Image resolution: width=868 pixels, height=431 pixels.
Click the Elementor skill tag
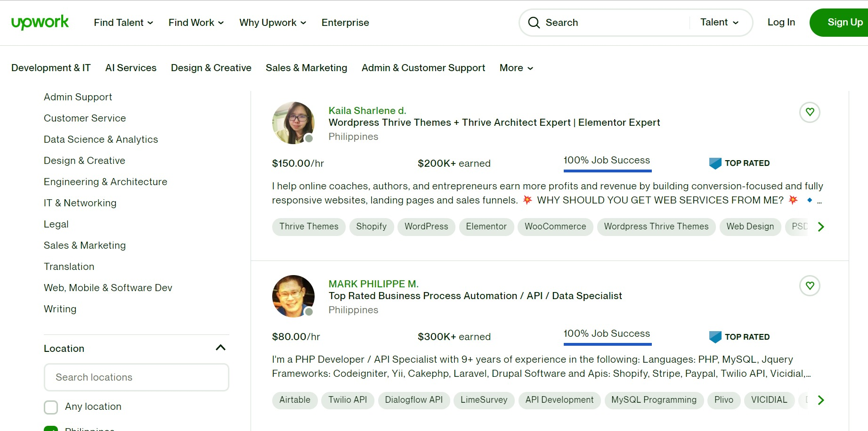pyautogui.click(x=487, y=227)
